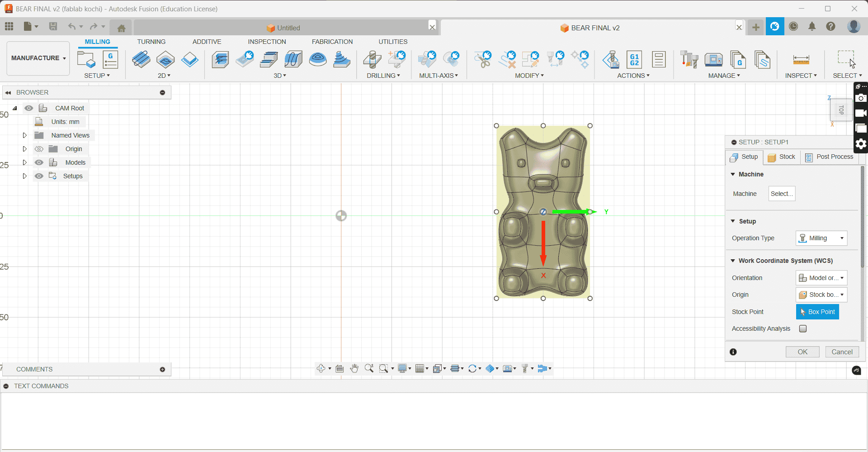The image size is (868, 452).
Task: Click the Pan hand icon
Action: (354, 368)
